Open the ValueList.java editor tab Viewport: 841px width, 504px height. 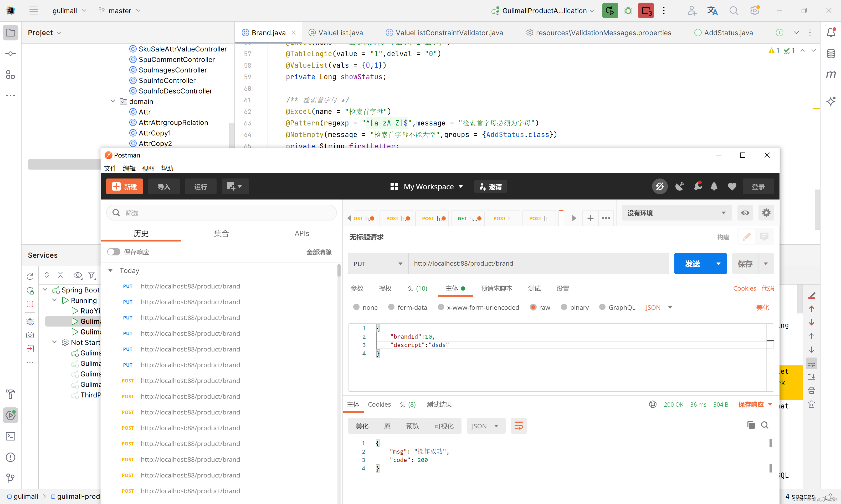point(340,33)
